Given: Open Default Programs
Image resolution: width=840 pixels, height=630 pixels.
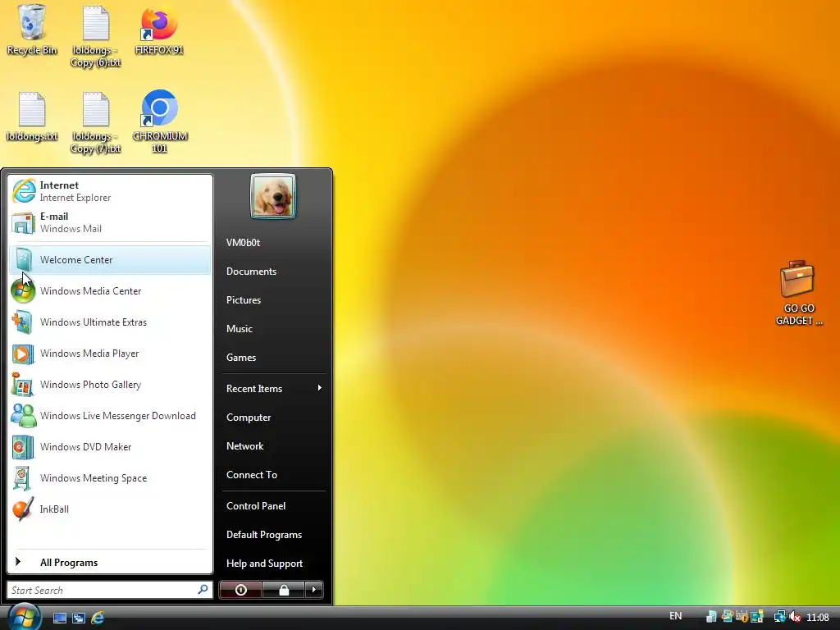Looking at the screenshot, I should coord(273,535).
